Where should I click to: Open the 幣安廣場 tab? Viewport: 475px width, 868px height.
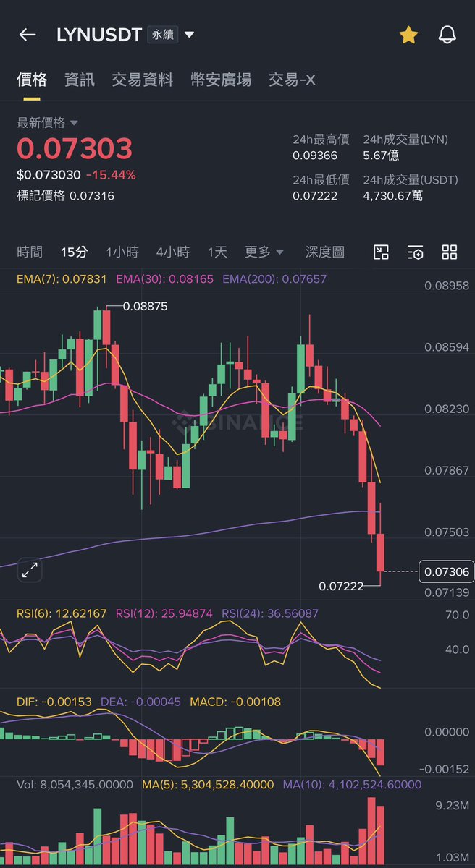tap(221, 80)
